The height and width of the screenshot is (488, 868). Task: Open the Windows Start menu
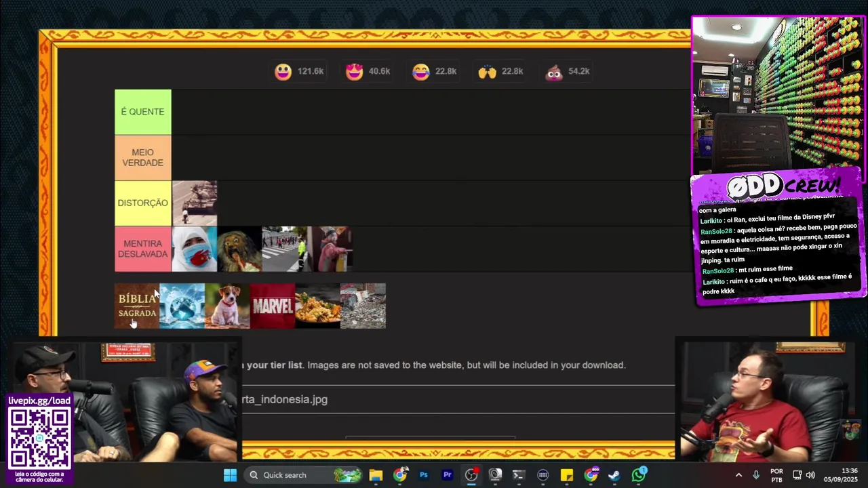230,475
